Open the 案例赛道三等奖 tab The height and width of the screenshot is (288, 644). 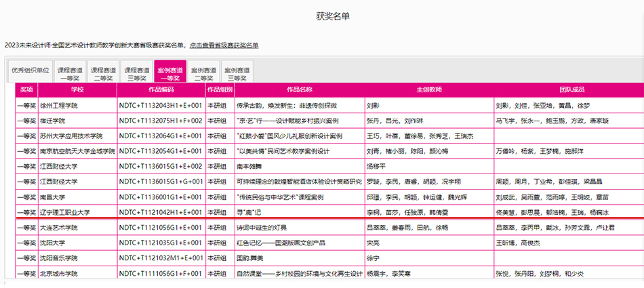point(237,73)
